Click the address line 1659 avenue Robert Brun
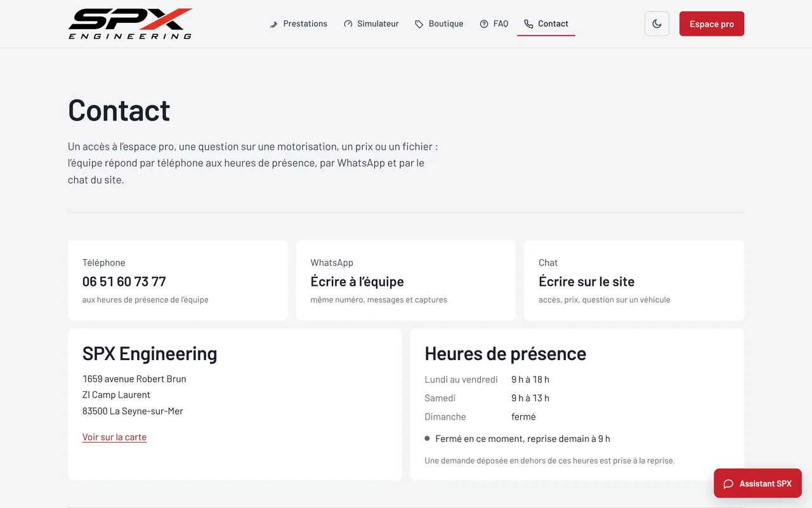The height and width of the screenshot is (508, 812). [x=134, y=379]
